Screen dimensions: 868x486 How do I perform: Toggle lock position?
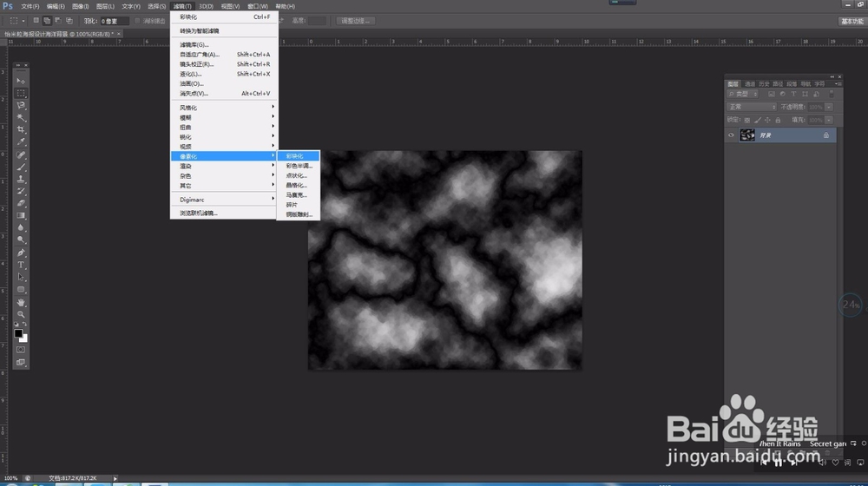[767, 120]
